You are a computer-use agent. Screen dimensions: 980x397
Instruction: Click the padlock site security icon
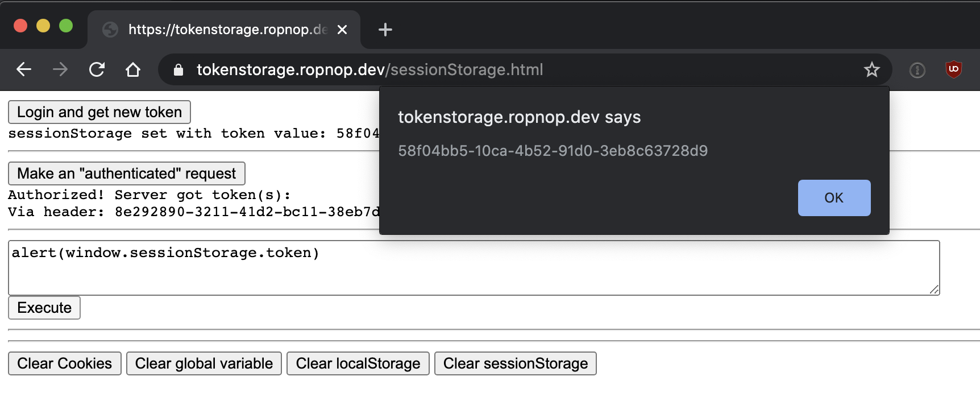tap(178, 69)
